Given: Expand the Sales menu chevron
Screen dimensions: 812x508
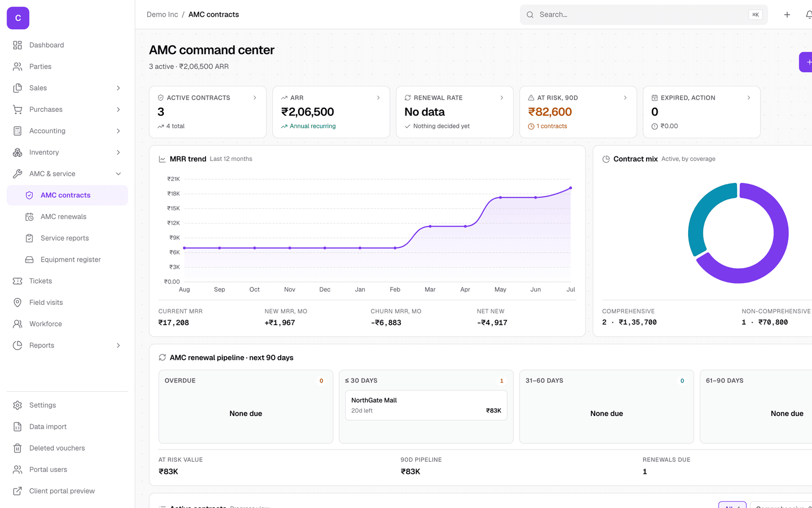Looking at the screenshot, I should (118, 88).
